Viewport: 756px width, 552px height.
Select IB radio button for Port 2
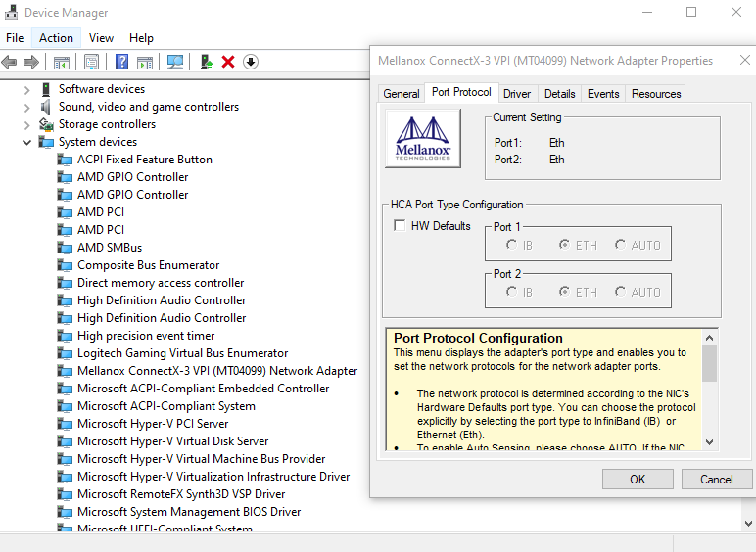coord(511,292)
